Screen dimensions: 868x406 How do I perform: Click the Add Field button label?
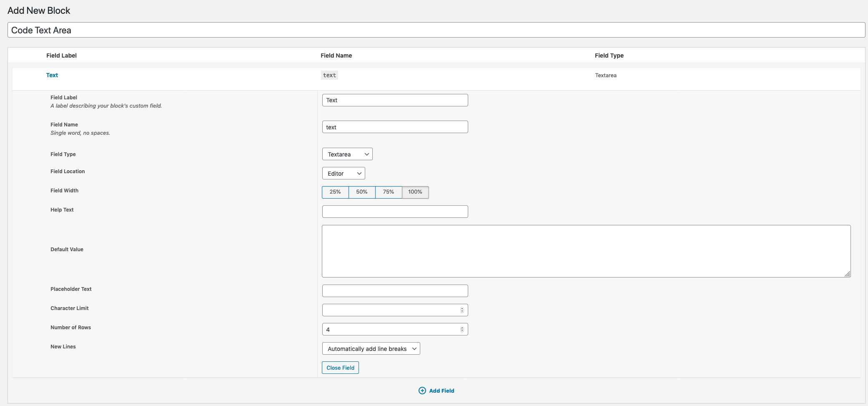(442, 391)
